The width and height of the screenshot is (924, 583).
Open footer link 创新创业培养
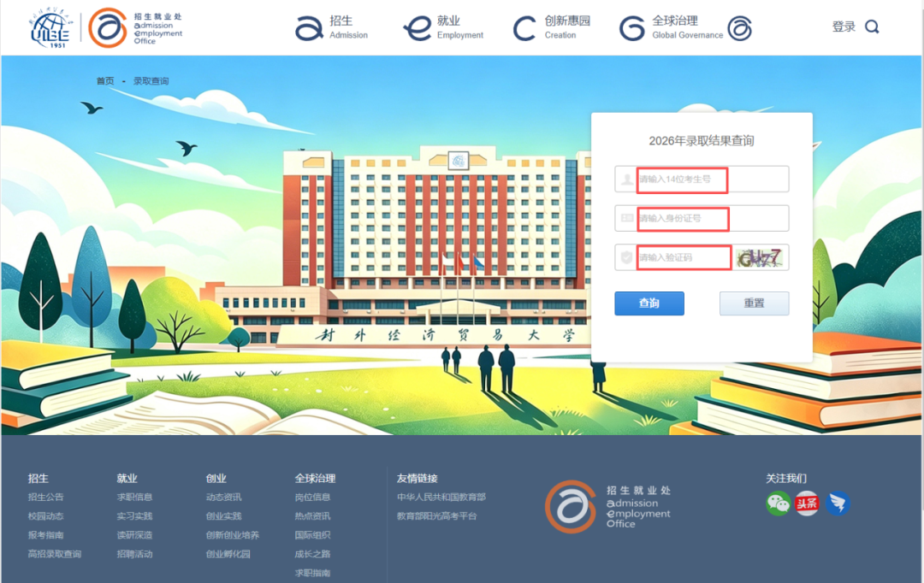click(x=233, y=535)
